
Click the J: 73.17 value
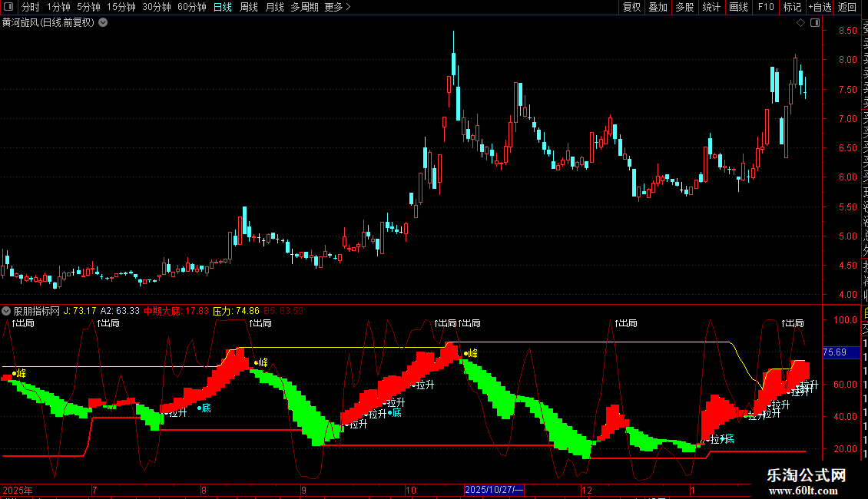coord(80,311)
